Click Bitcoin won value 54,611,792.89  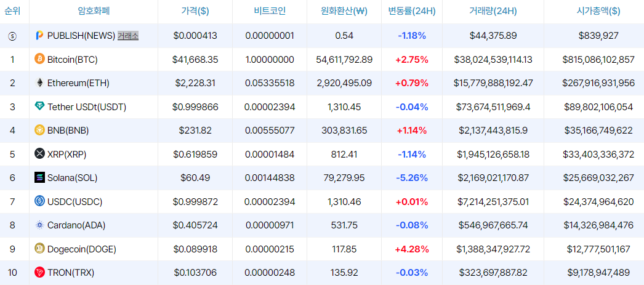coord(344,60)
